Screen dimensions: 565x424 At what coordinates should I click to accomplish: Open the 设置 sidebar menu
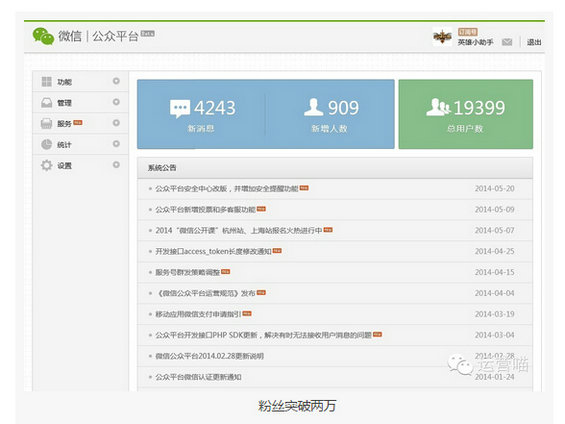(80, 165)
